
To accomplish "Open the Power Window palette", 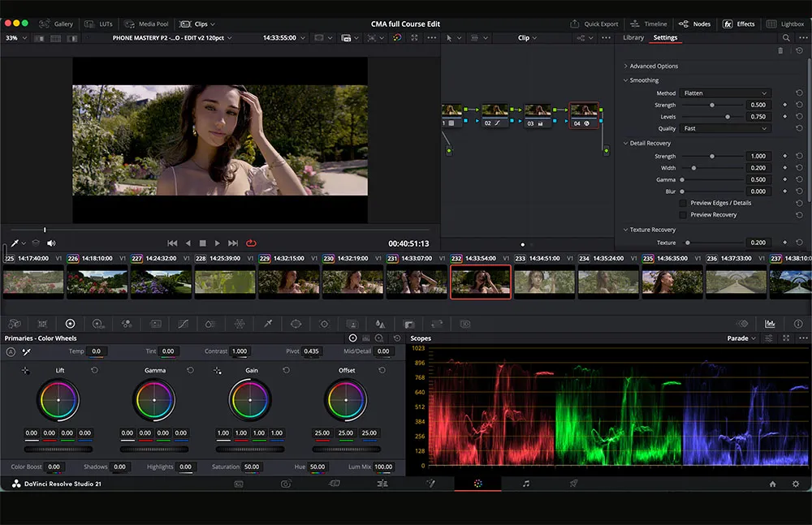I will [x=296, y=324].
